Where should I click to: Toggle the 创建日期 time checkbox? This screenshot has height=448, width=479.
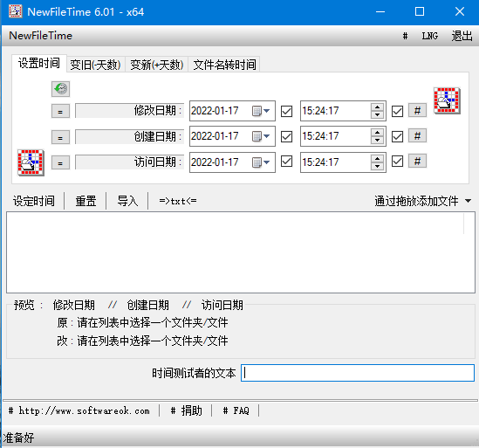click(x=397, y=136)
